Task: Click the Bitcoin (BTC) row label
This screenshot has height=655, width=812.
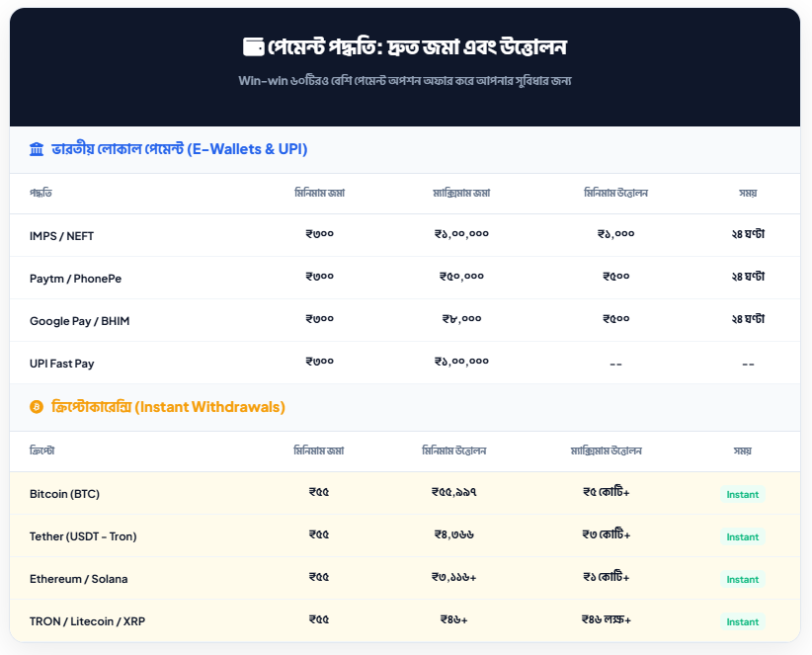Action: tap(64, 494)
